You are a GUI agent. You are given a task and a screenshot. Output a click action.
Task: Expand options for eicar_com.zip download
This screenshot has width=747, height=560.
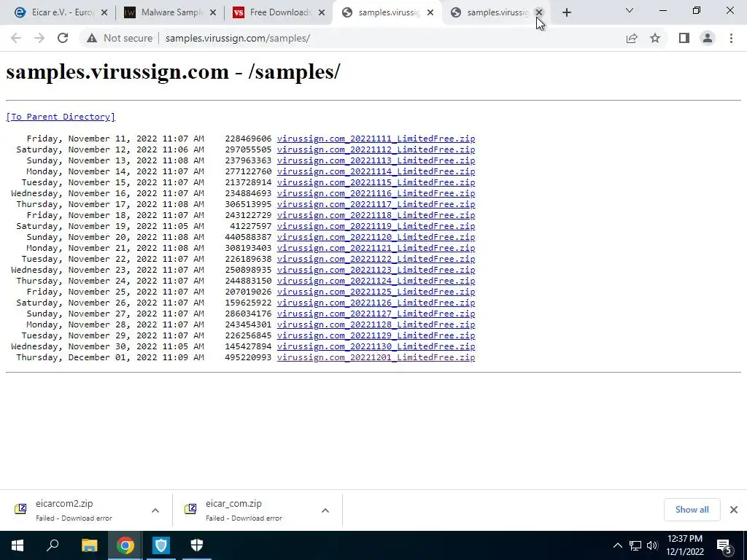point(325,510)
